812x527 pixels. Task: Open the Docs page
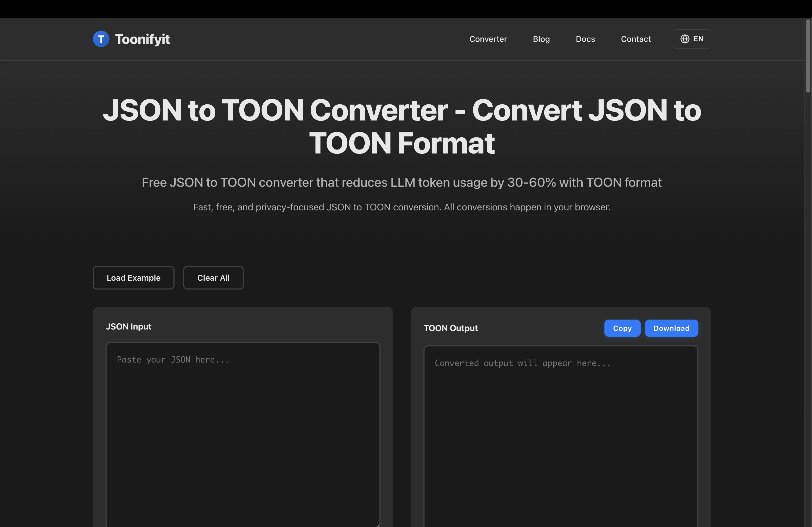coord(585,39)
